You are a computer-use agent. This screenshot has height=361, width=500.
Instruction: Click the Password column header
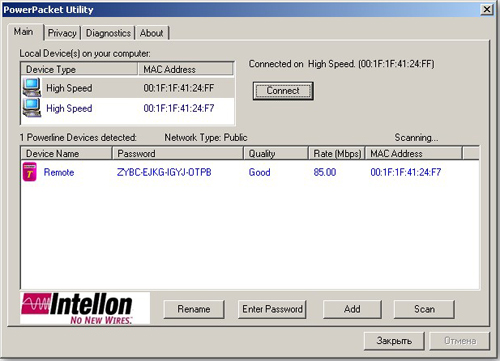pos(178,153)
